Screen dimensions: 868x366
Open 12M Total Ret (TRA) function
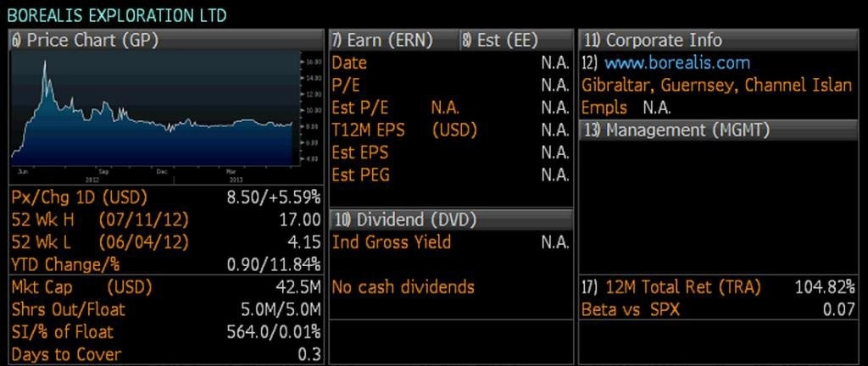(683, 287)
